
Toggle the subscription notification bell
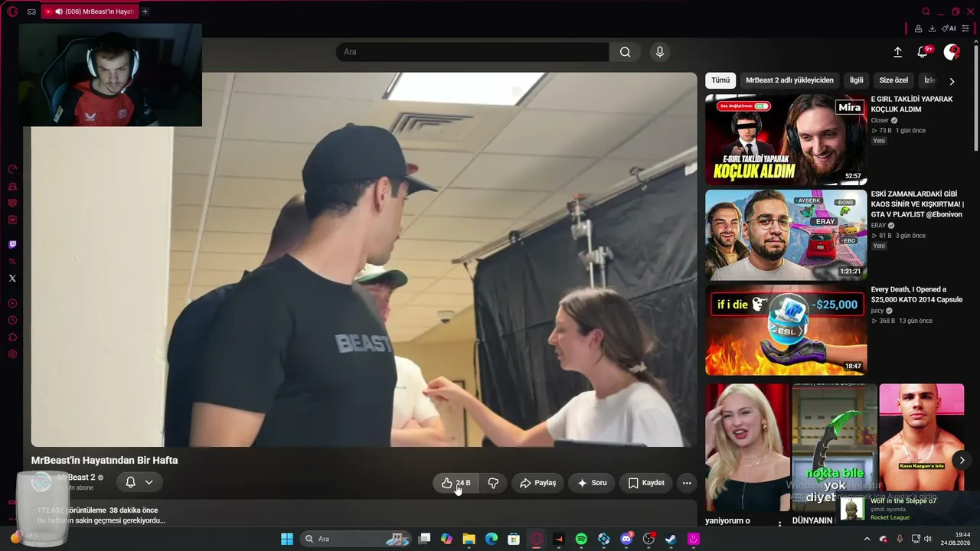[139, 482]
